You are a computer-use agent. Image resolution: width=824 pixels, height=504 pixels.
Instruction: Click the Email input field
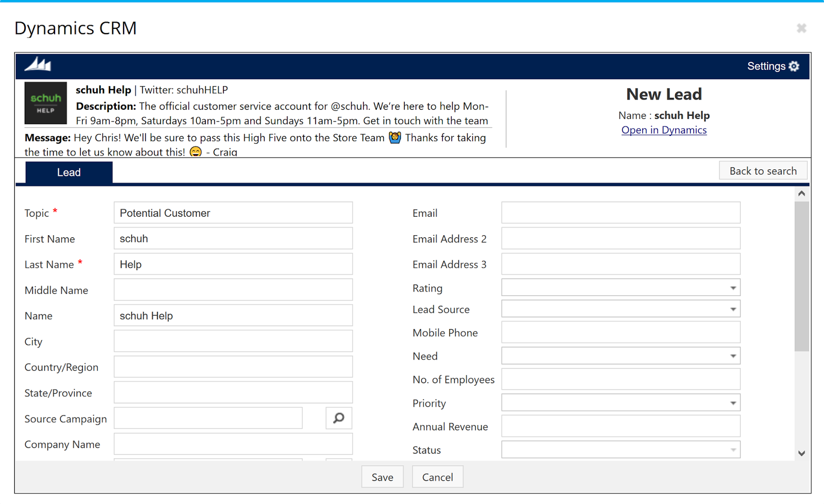pos(621,213)
